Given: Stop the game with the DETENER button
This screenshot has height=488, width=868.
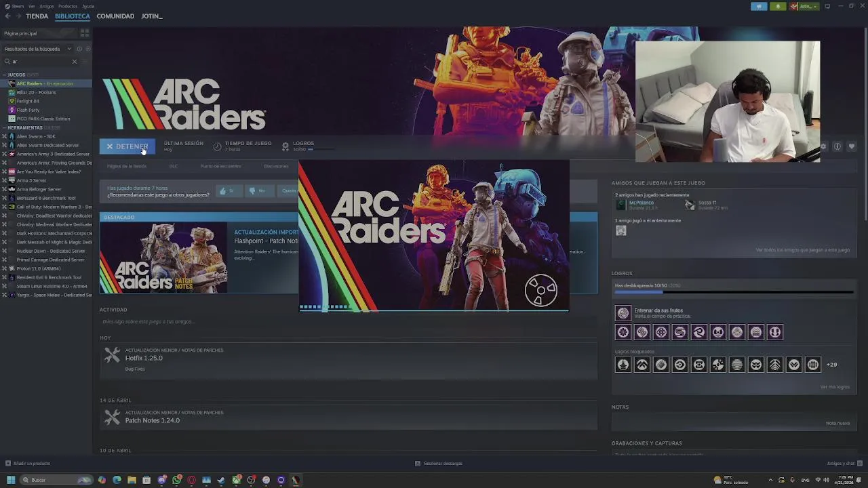Looking at the screenshot, I should [x=127, y=146].
